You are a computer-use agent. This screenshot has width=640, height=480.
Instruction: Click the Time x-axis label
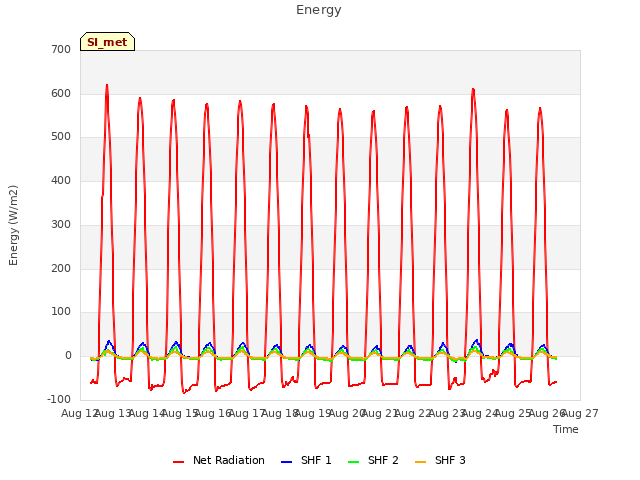566,429
